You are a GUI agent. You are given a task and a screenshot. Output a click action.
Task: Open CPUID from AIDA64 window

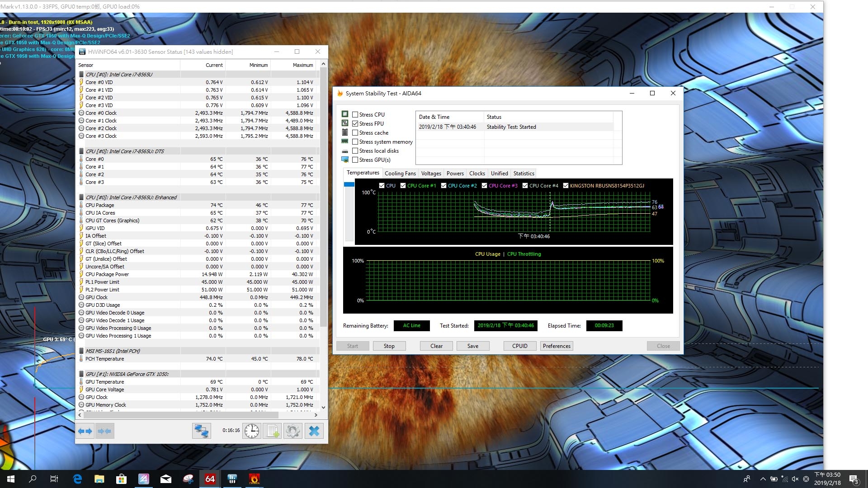point(520,346)
